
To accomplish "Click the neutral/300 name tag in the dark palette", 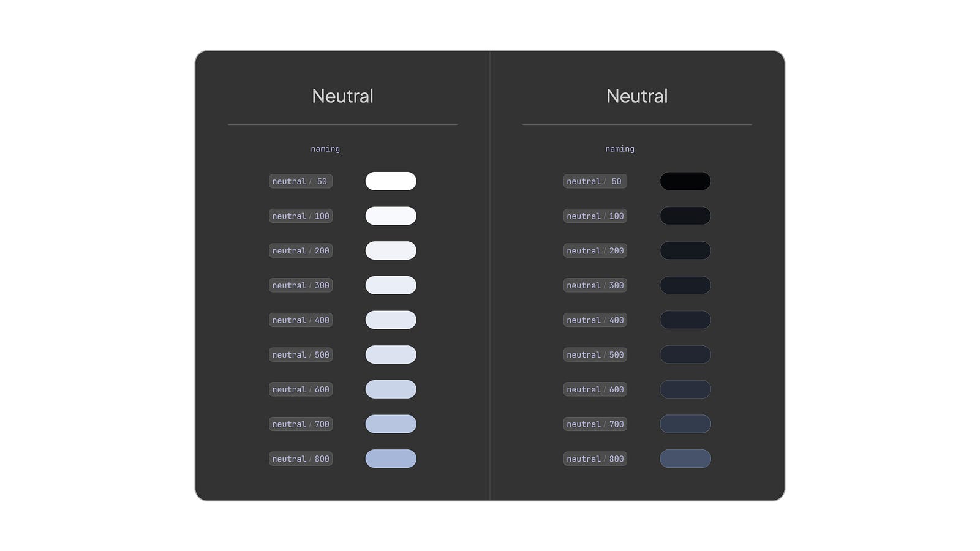I will coord(595,285).
